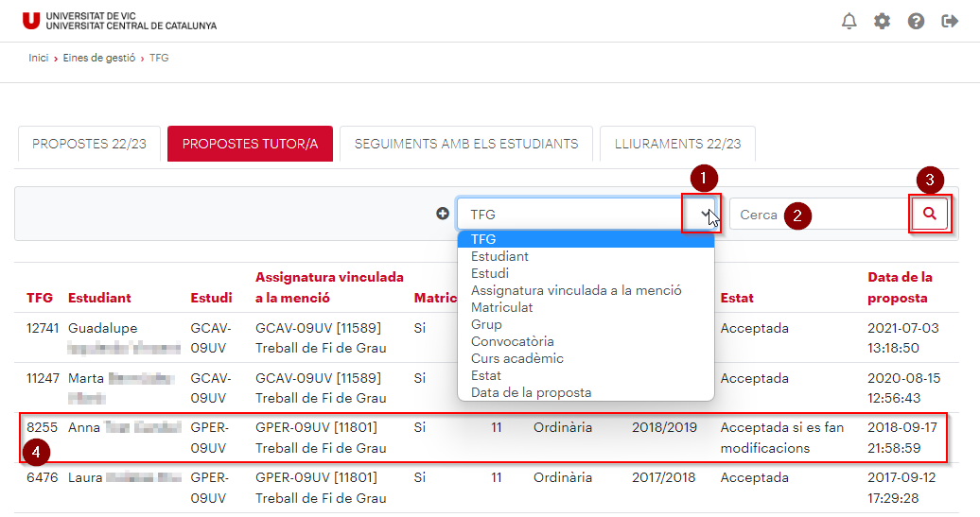Click 'Acceptada si es fan modificacions' status
The width and height of the screenshot is (980, 517).
[x=782, y=438]
